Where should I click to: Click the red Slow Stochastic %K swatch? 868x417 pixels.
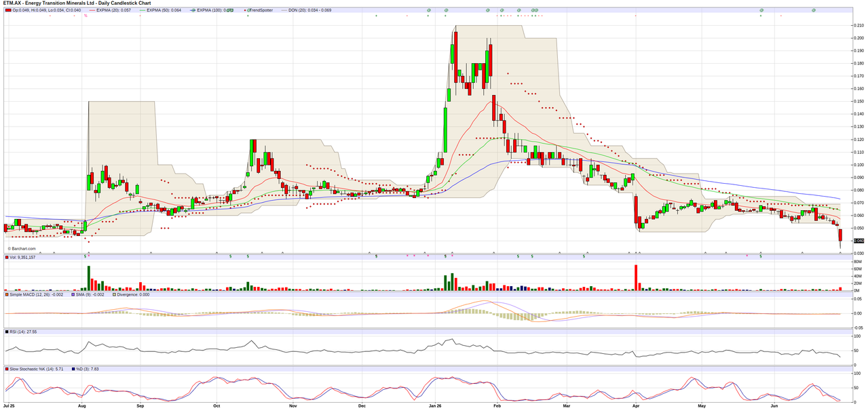click(7, 370)
